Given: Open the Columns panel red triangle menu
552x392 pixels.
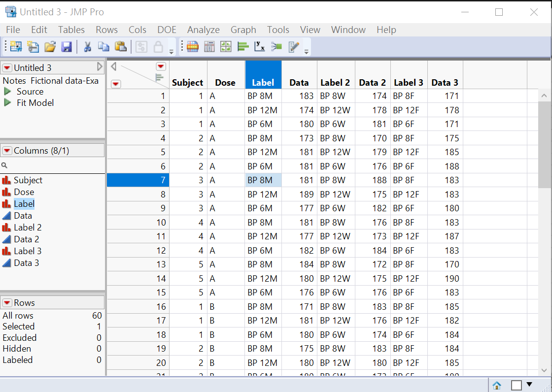Looking at the screenshot, I should point(7,151).
